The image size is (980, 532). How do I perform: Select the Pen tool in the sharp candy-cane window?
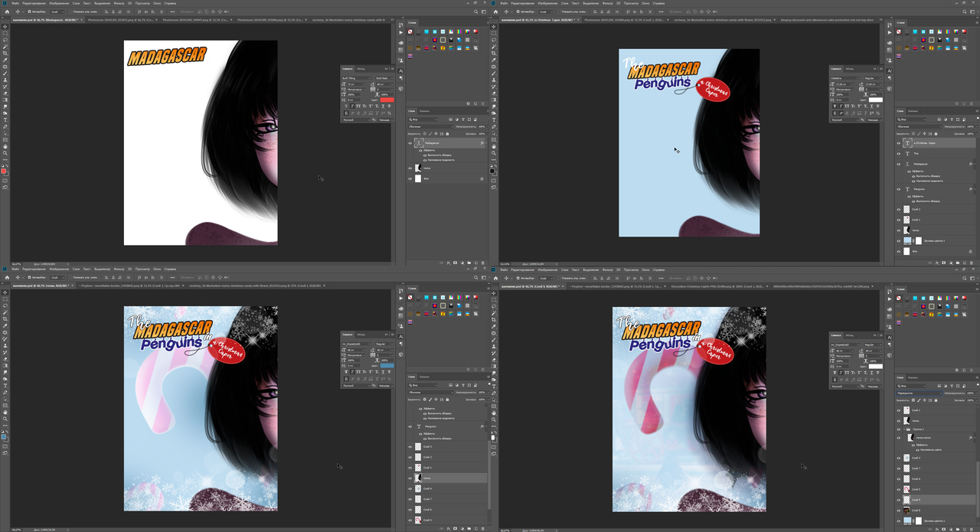(x=5, y=393)
